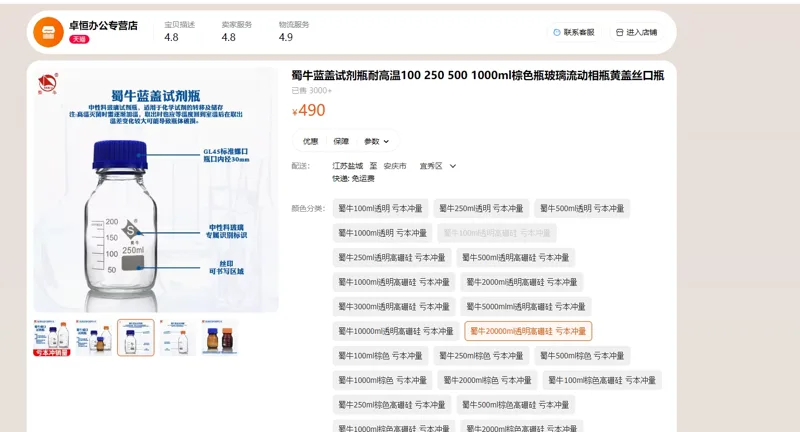The height and width of the screenshot is (432, 800).
Task: Choose the 蜀牛2000ml透明高硼硅 option
Action: click(x=522, y=282)
